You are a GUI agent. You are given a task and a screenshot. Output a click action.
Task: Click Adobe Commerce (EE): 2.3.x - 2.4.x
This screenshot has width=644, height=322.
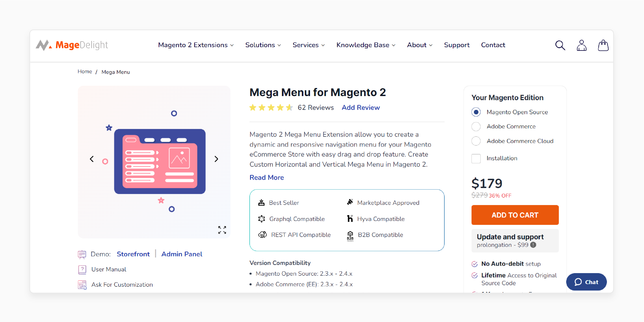click(x=304, y=284)
